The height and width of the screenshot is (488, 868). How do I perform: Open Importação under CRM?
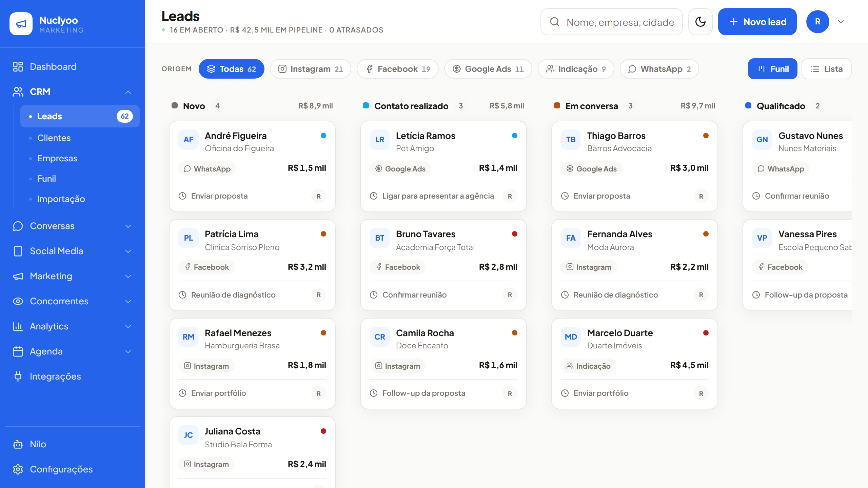[x=80, y=199]
